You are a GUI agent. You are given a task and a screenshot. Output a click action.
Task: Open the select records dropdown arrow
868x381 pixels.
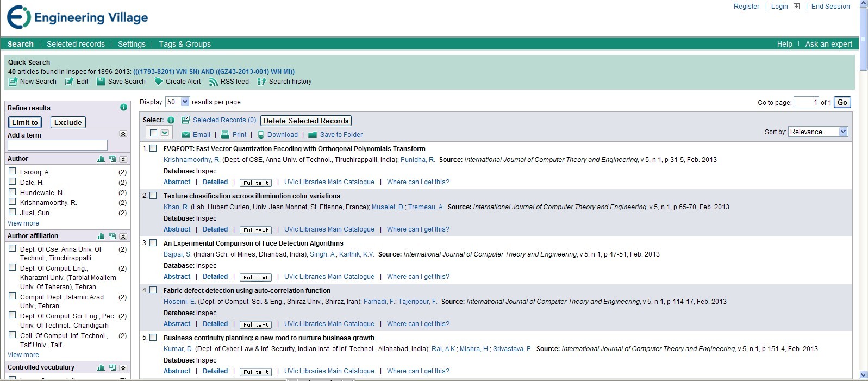point(165,133)
